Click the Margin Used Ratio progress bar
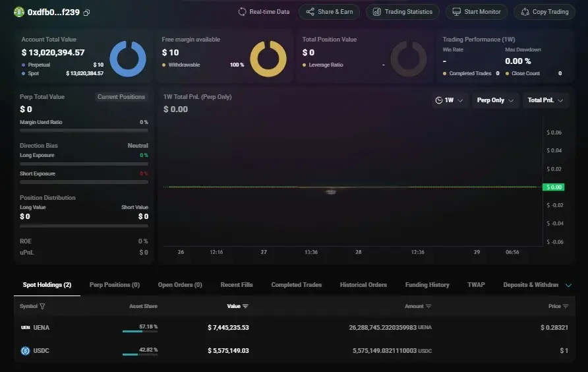This screenshot has height=372, width=588. click(84, 130)
